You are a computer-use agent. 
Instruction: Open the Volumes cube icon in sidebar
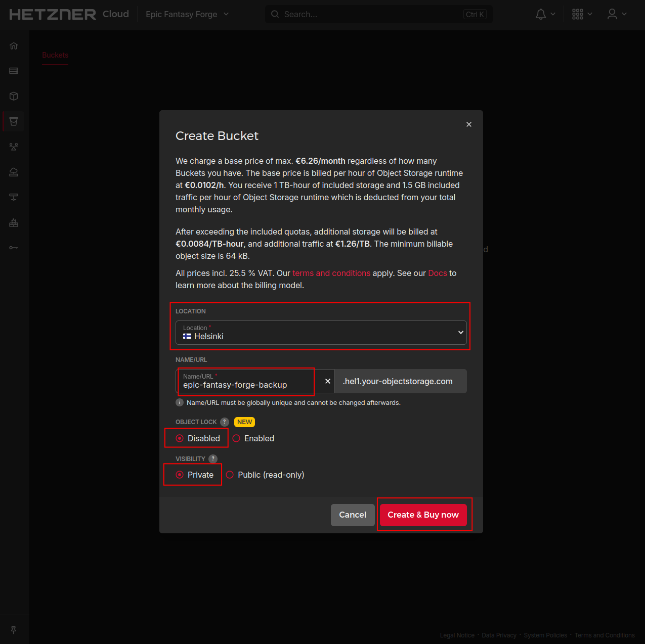(14, 96)
